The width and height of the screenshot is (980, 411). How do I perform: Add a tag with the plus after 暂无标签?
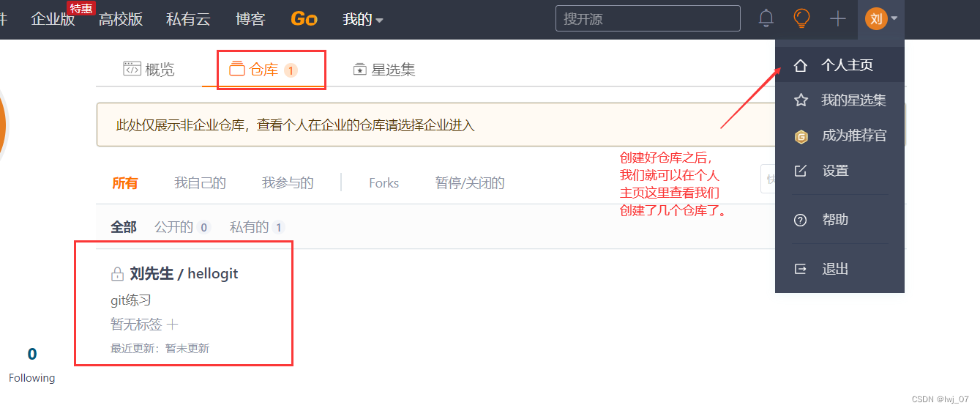click(173, 325)
